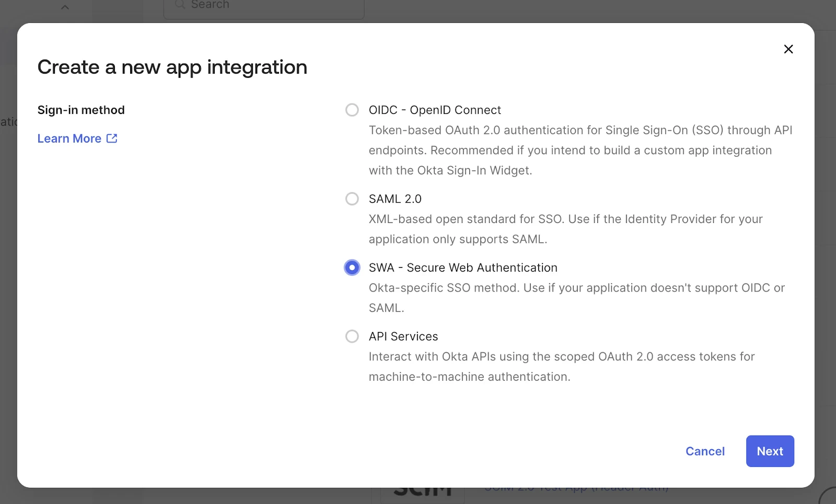Click the API Services label text

point(403,336)
